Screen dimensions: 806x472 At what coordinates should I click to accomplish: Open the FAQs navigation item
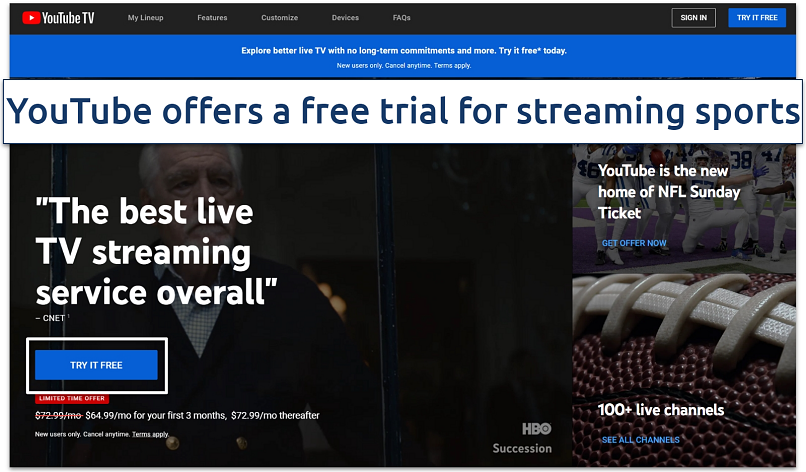point(401,18)
